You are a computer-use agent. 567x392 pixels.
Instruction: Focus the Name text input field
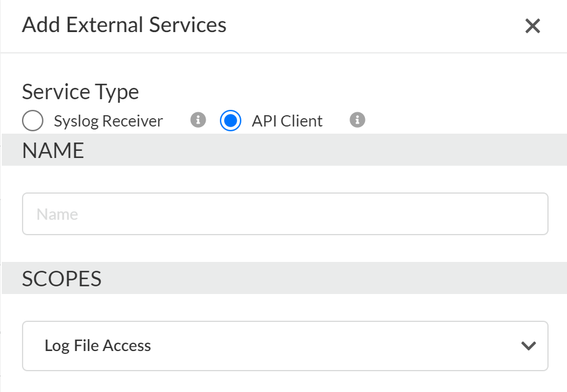coord(285,214)
